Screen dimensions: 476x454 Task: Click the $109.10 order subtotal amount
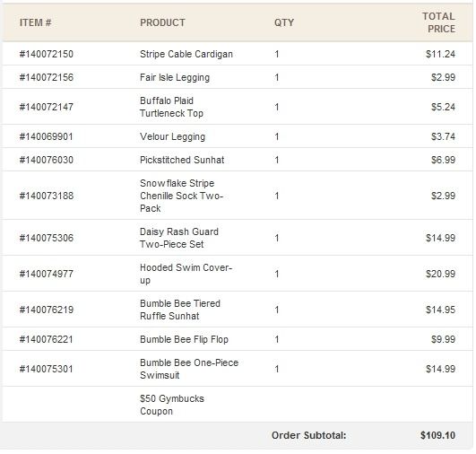(437, 435)
